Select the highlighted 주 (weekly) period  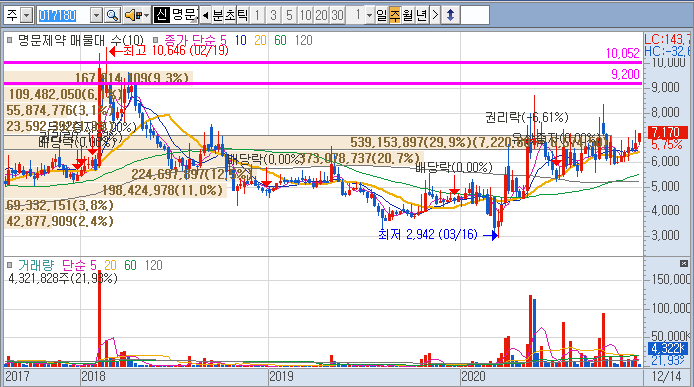[395, 15]
